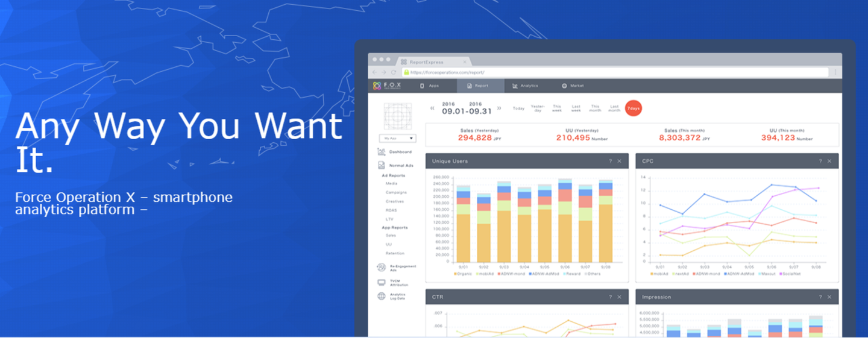
Task: Select the 7days range button
Action: 634,108
